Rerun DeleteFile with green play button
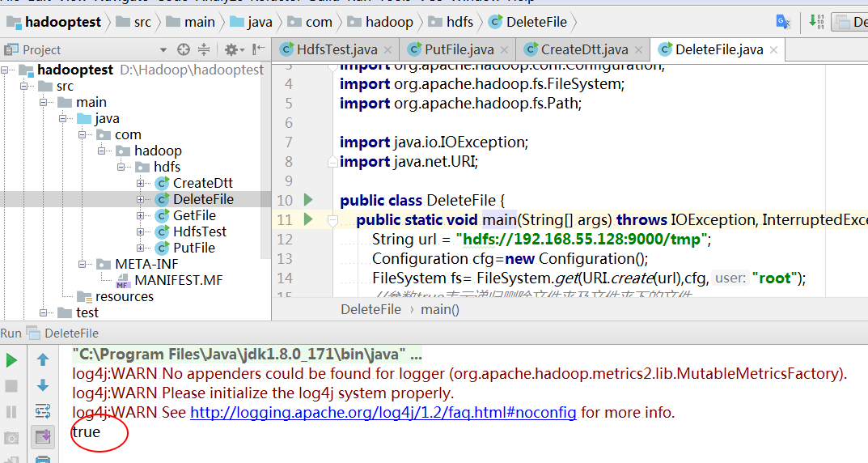This screenshot has height=463, width=868. coord(11,360)
